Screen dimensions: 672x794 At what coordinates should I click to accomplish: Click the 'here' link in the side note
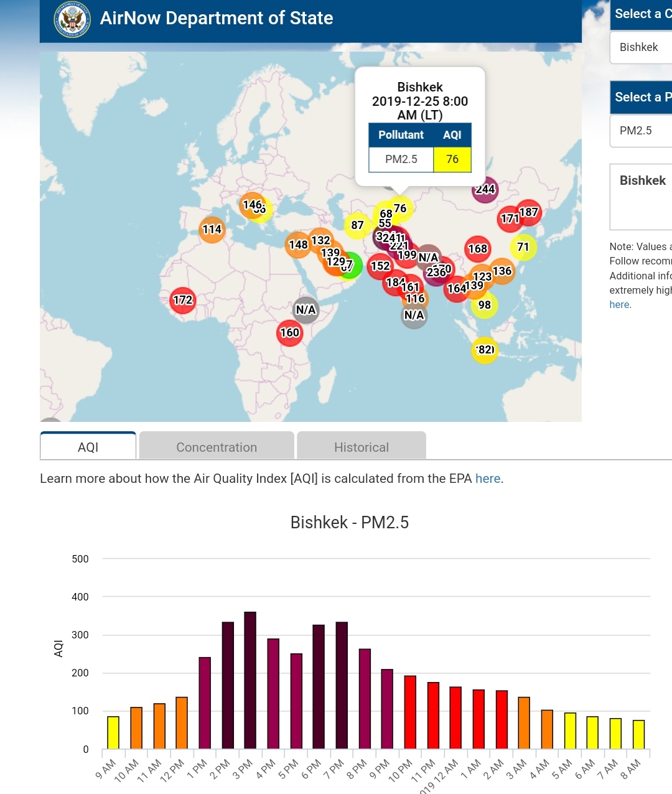tap(619, 305)
